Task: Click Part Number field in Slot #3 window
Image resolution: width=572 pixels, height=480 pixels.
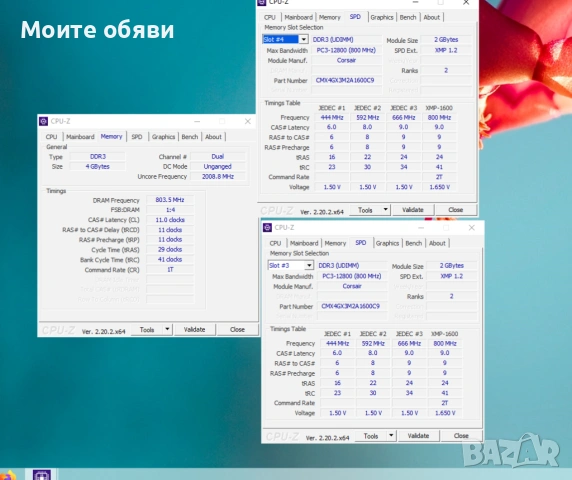Action: click(x=351, y=306)
